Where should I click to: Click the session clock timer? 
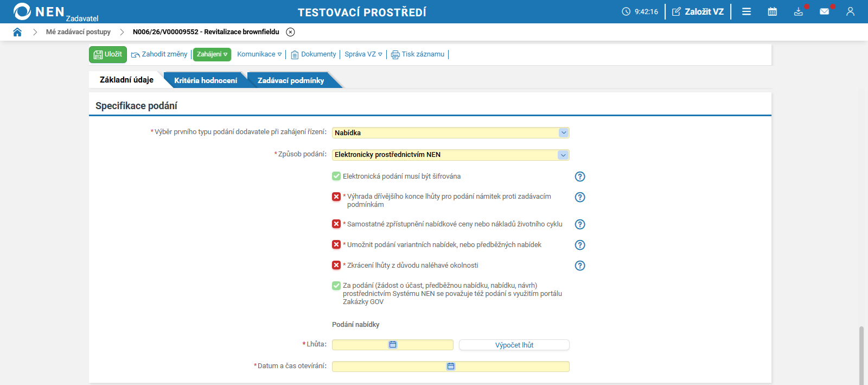pos(640,11)
